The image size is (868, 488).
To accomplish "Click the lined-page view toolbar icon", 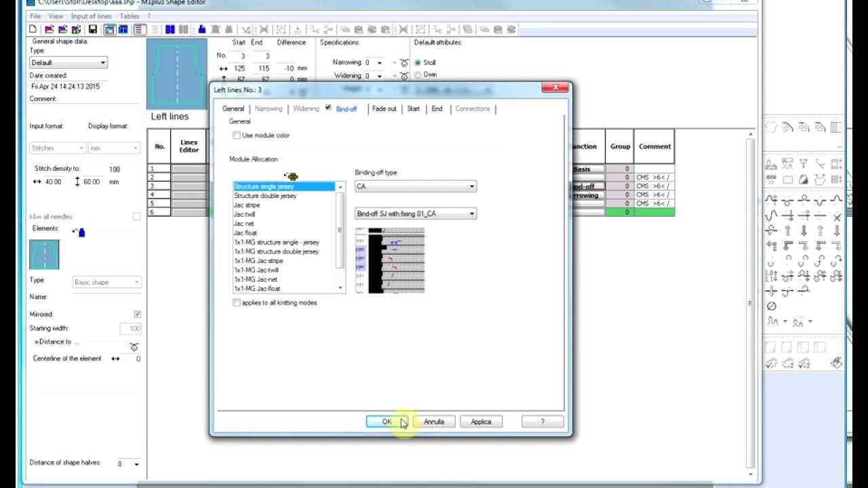I will click(140, 29).
